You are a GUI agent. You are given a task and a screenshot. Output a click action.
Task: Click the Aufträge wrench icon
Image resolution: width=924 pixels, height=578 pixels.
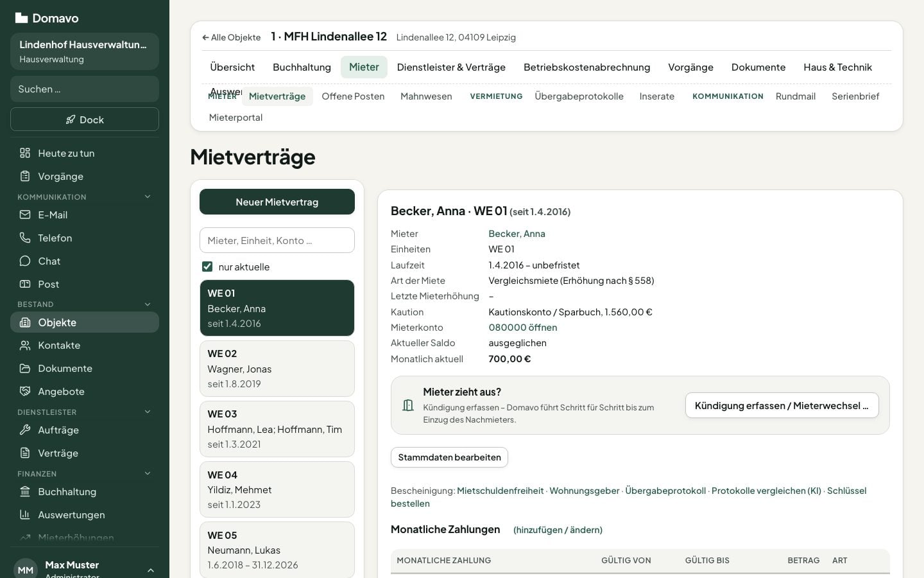tap(25, 430)
